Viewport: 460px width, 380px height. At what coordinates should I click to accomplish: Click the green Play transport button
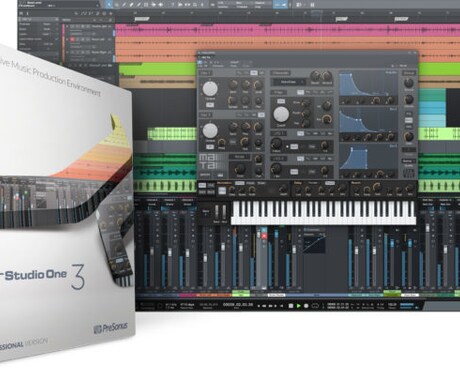[299, 306]
